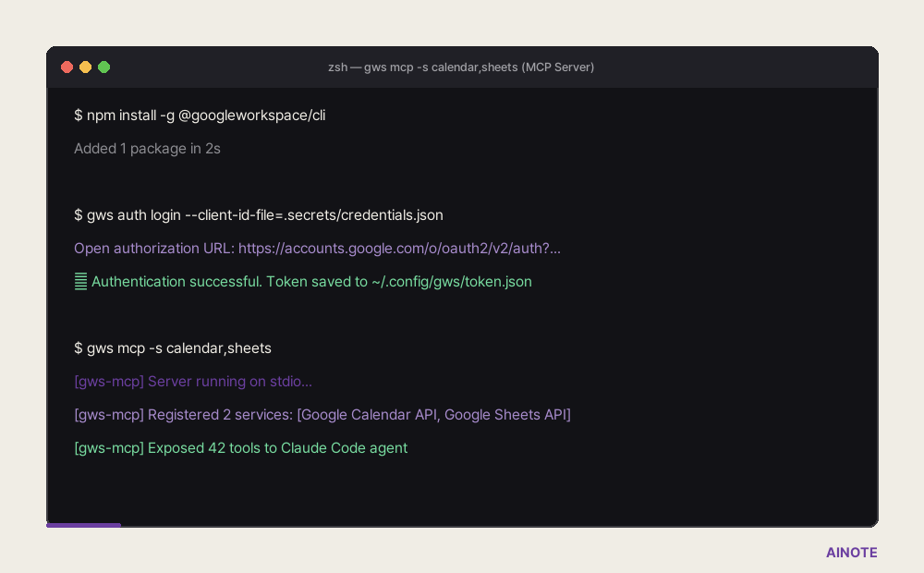Click the AINOTE watermark logo
This screenshot has height=573, width=924.
(852, 553)
